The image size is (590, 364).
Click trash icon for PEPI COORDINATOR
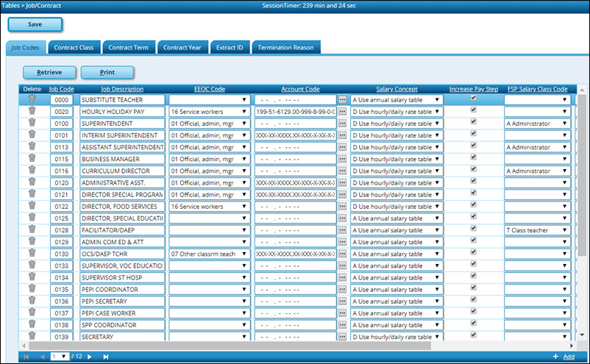tap(32, 288)
